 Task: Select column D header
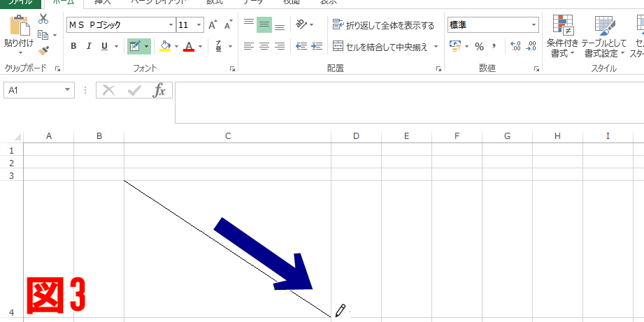click(356, 136)
